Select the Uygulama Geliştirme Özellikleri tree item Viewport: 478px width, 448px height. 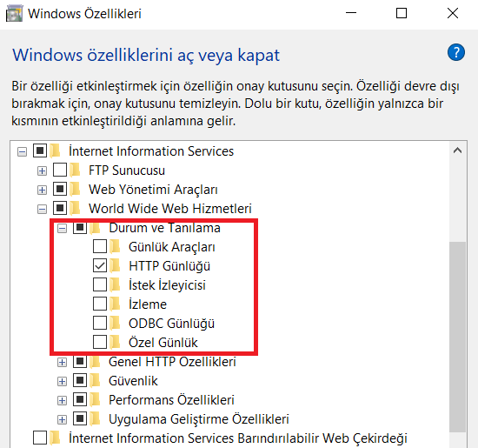pos(199,419)
